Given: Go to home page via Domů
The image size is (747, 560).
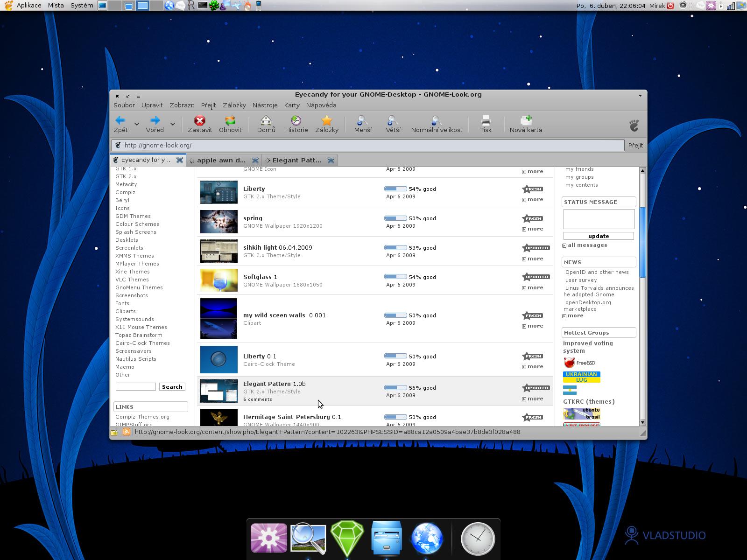Looking at the screenshot, I should click(x=266, y=124).
